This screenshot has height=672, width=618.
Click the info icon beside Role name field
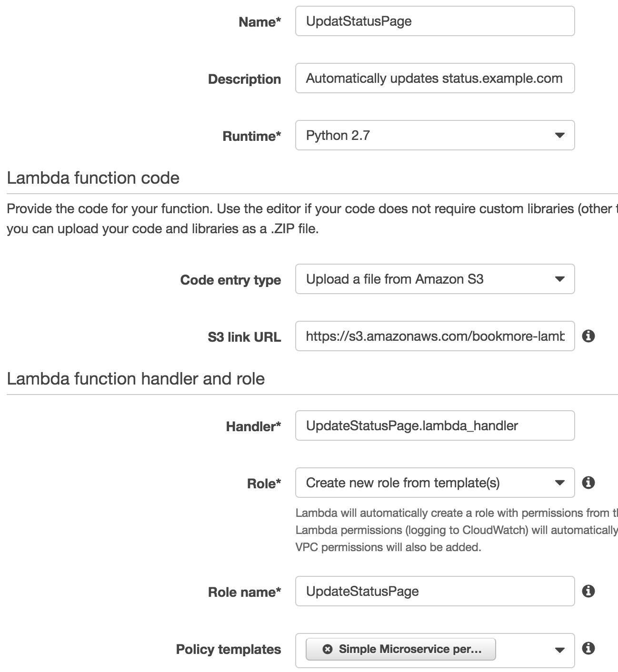coord(588,591)
